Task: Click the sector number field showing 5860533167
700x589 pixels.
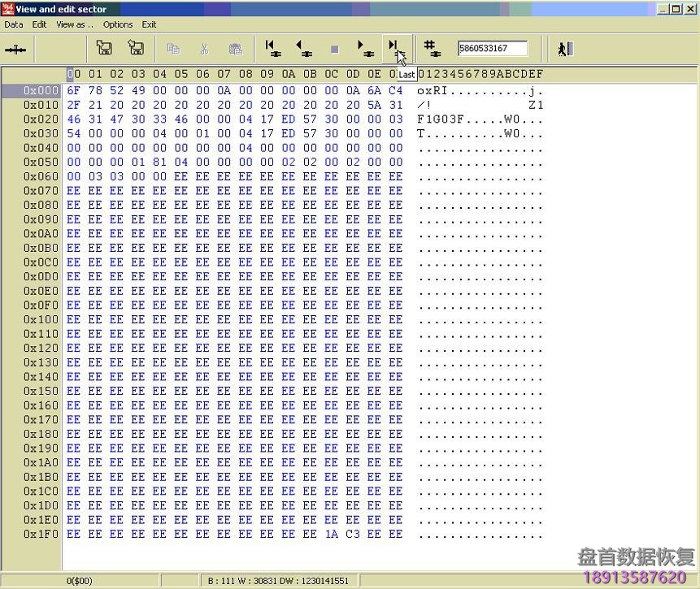Action: point(492,49)
